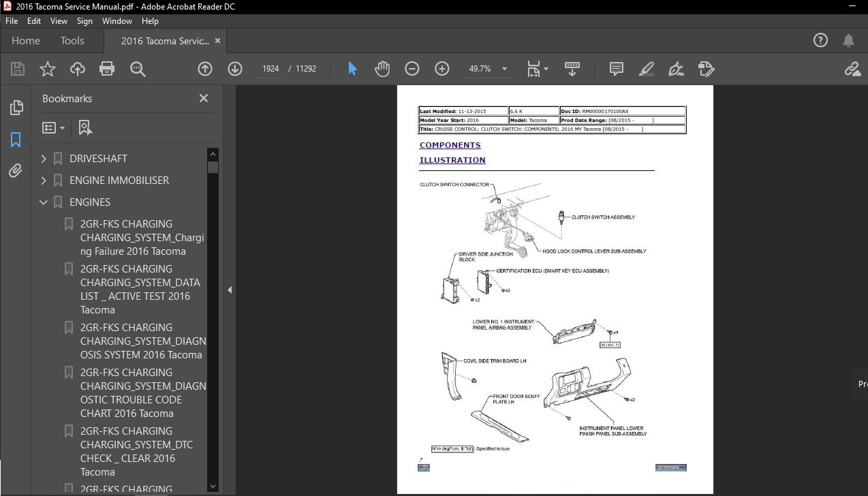The image size is (868, 496).
Task: Add current file to starred favorites
Action: tap(48, 69)
